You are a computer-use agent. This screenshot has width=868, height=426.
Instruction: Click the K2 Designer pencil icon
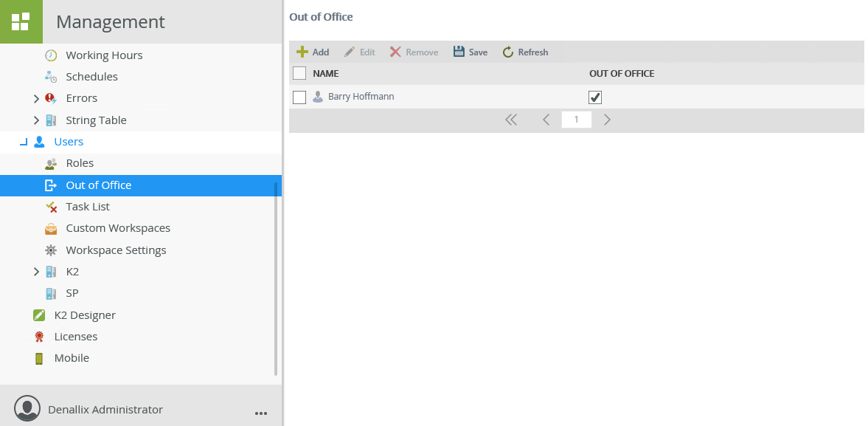tap(39, 315)
